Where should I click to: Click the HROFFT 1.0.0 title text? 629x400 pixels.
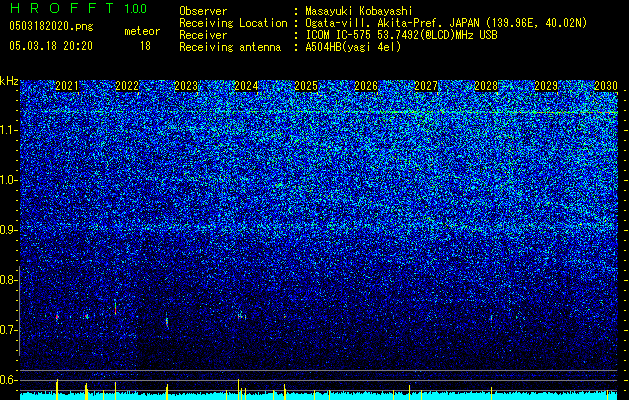pos(78,8)
